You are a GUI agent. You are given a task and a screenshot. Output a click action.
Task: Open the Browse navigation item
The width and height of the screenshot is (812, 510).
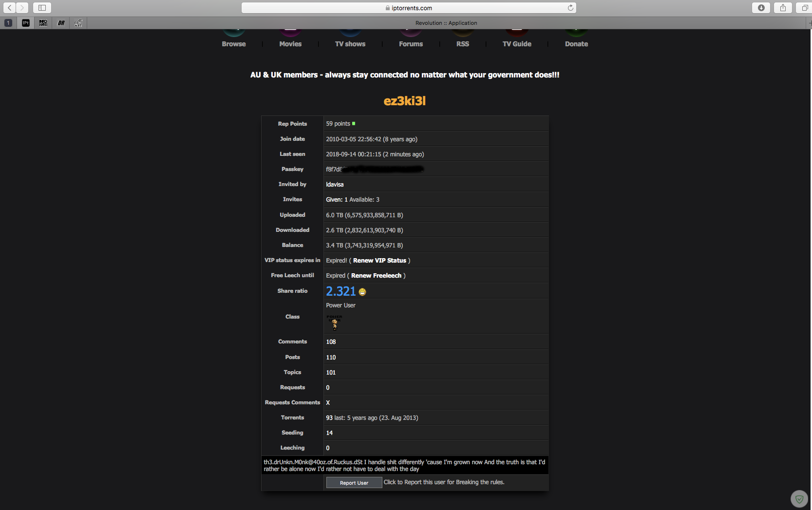click(234, 44)
